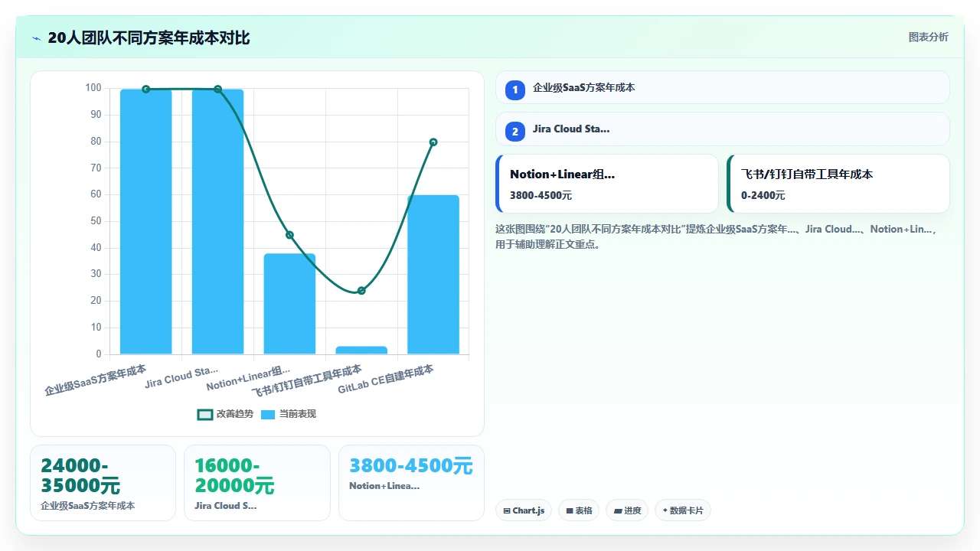The height and width of the screenshot is (551, 980).
Task: Open the 图表分析 label at top right
Action: tap(928, 37)
